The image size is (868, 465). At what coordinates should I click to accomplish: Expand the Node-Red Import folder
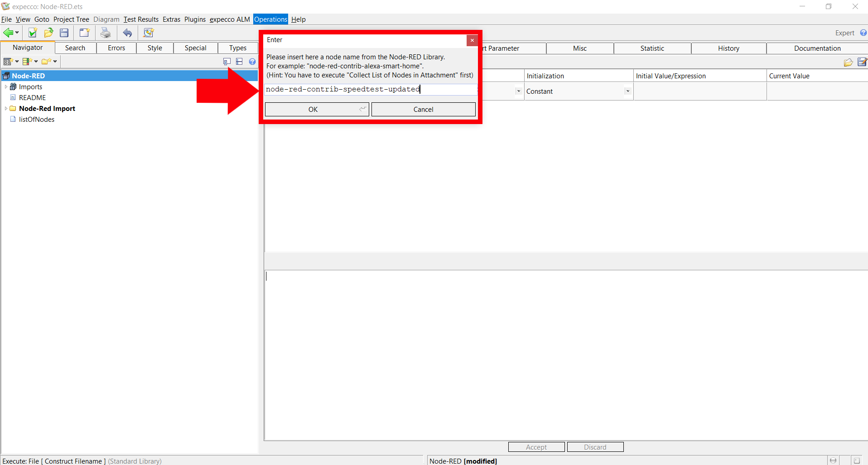point(5,109)
